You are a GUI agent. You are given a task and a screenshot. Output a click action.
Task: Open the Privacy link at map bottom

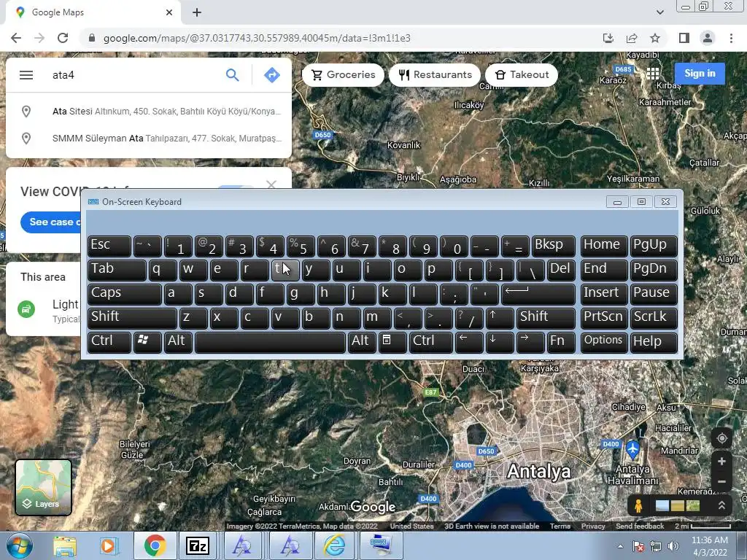[593, 526]
